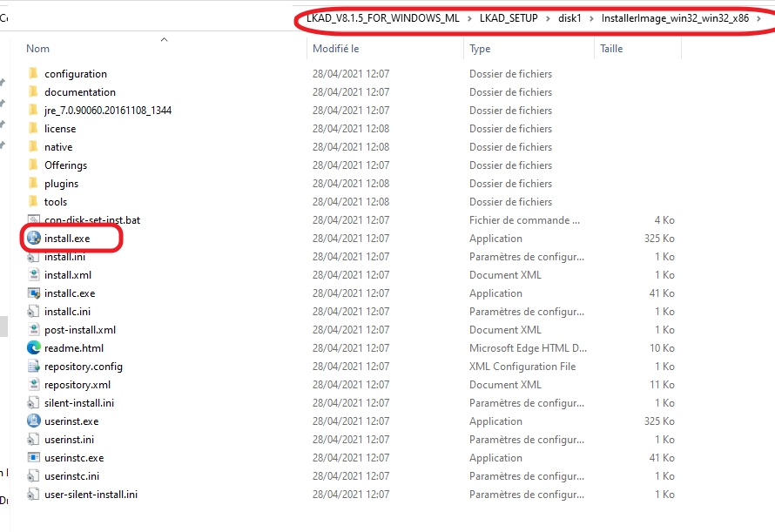This screenshot has width=775, height=532.
Task: Expand chevron after disk1 breadcrumb
Action: [x=591, y=19]
